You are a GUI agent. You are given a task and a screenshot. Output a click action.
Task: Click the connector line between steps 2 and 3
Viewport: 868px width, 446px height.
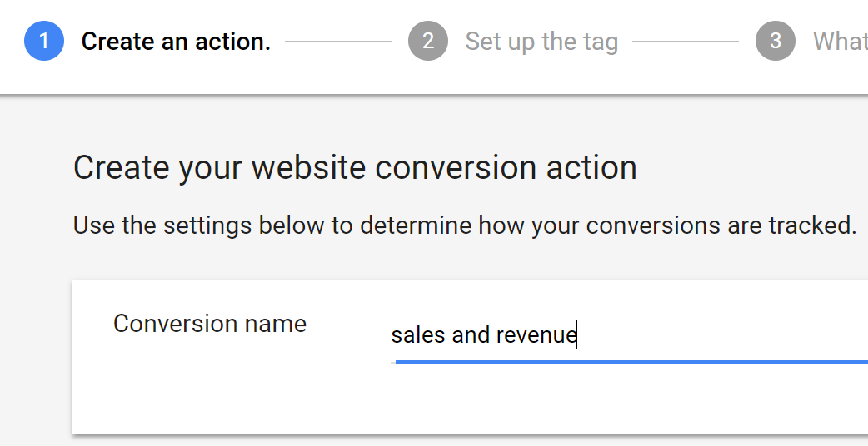(685, 41)
